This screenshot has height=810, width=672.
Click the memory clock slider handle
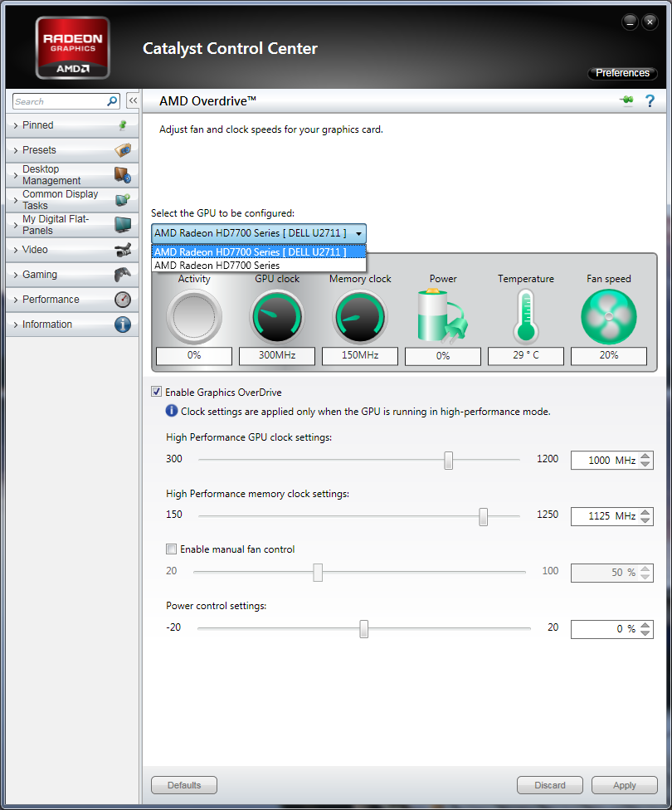[x=483, y=516]
